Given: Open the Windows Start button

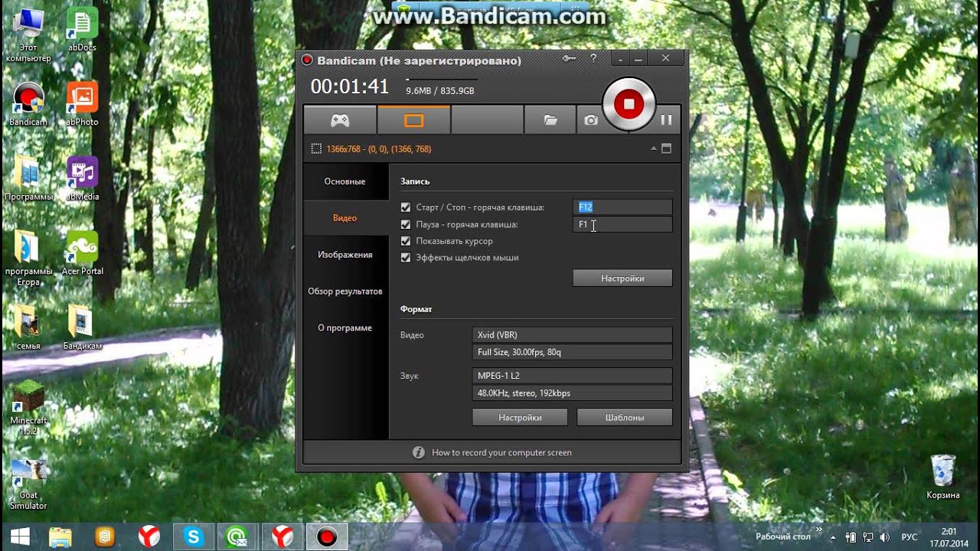Looking at the screenshot, I should point(20,536).
